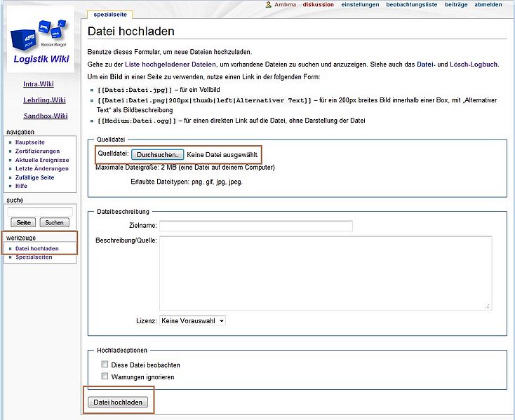Open the Sandbox-Wiki link

[x=46, y=116]
